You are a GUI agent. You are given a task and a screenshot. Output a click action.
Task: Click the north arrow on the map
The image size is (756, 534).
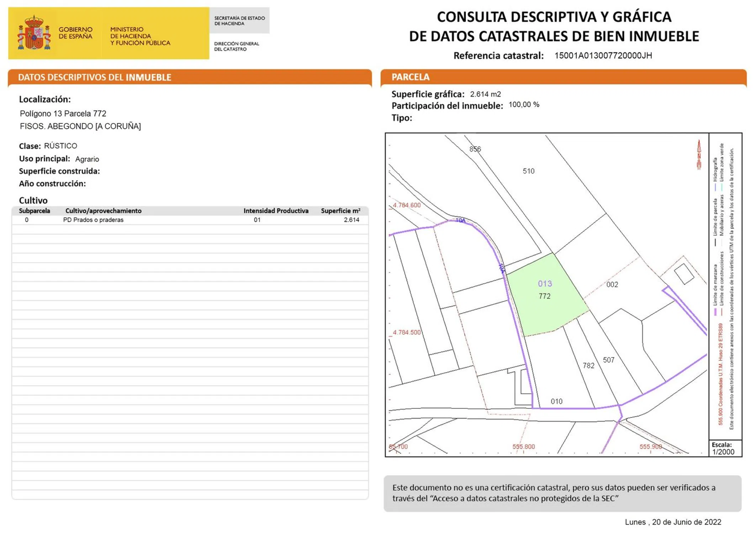click(698, 155)
